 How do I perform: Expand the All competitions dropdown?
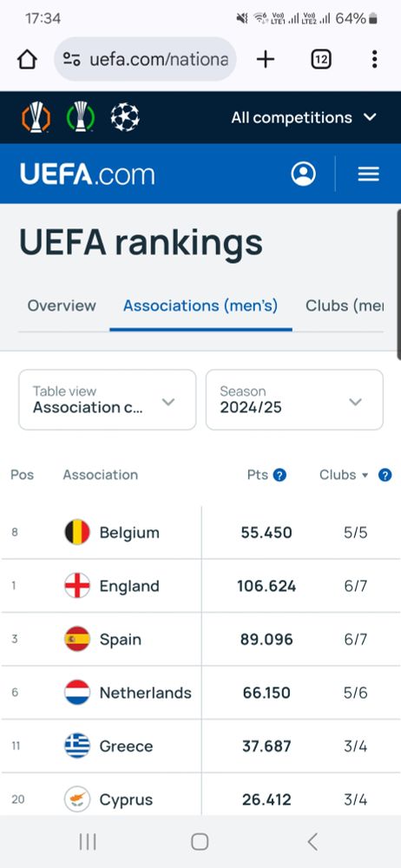tap(304, 117)
